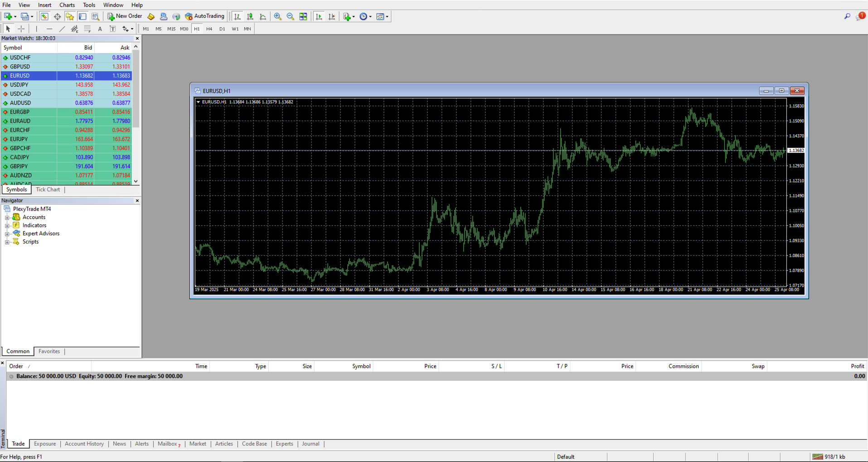
Task: Click the New Order button
Action: (x=125, y=16)
